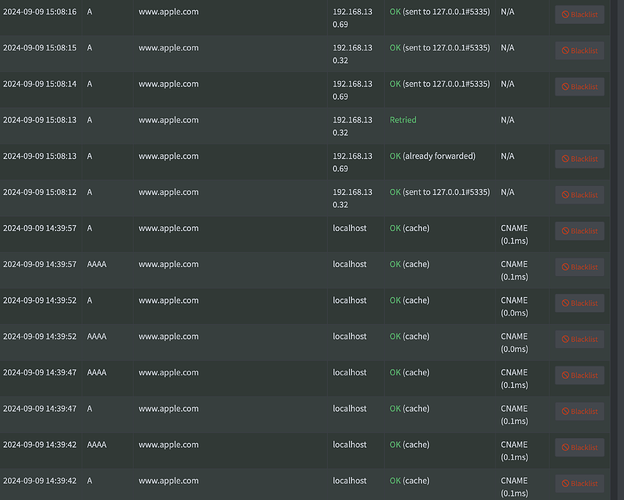
Task: Click the ban icon on the 14:39:52 AAAA row
Action: click(565, 339)
